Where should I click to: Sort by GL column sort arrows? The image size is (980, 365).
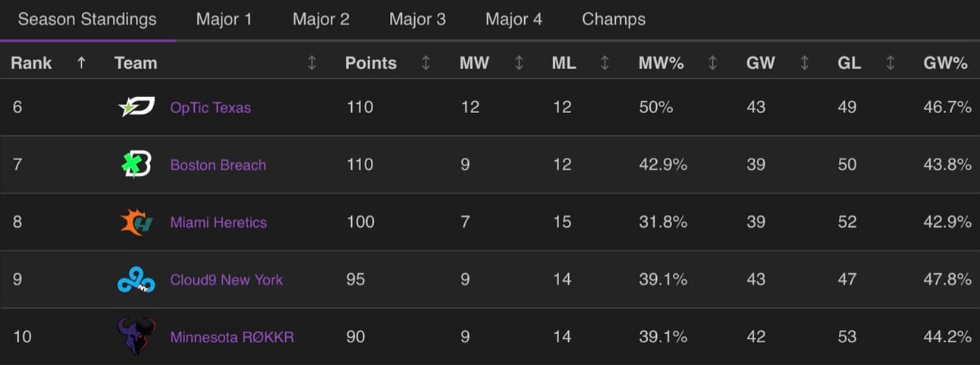pyautogui.click(x=890, y=63)
